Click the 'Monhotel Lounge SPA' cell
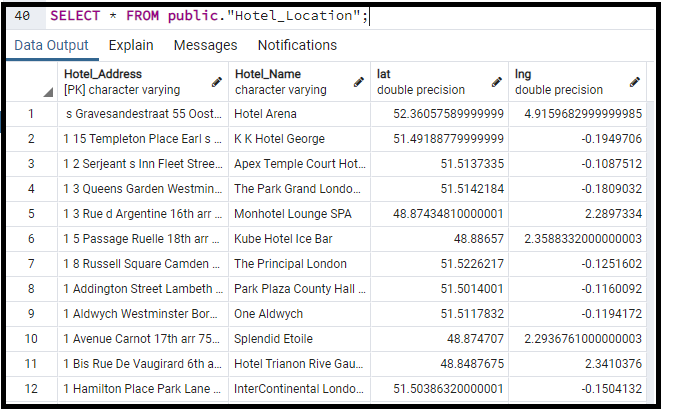Viewport: 674px width, 418px height. point(300,214)
